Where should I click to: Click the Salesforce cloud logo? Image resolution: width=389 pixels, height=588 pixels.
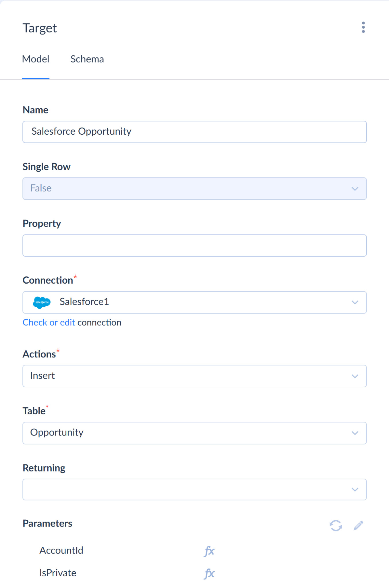42,302
